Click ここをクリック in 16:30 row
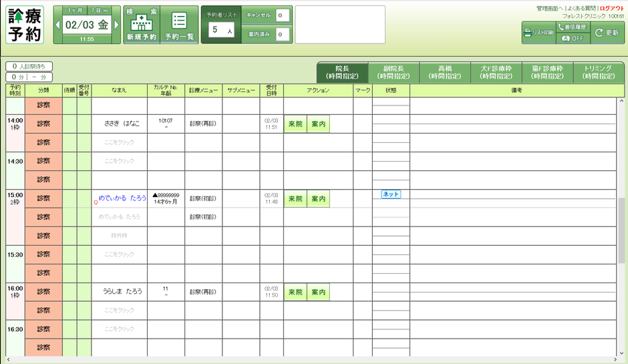The width and height of the screenshot is (628, 364). (x=120, y=329)
